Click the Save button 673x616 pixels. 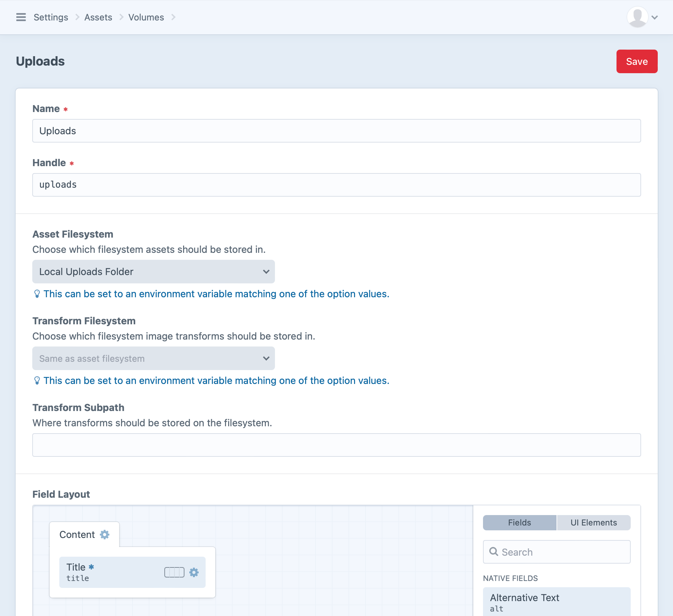pyautogui.click(x=637, y=61)
